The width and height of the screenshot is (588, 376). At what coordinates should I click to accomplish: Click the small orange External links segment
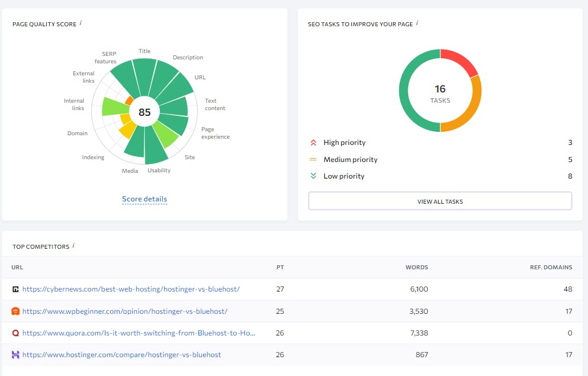tap(130, 100)
